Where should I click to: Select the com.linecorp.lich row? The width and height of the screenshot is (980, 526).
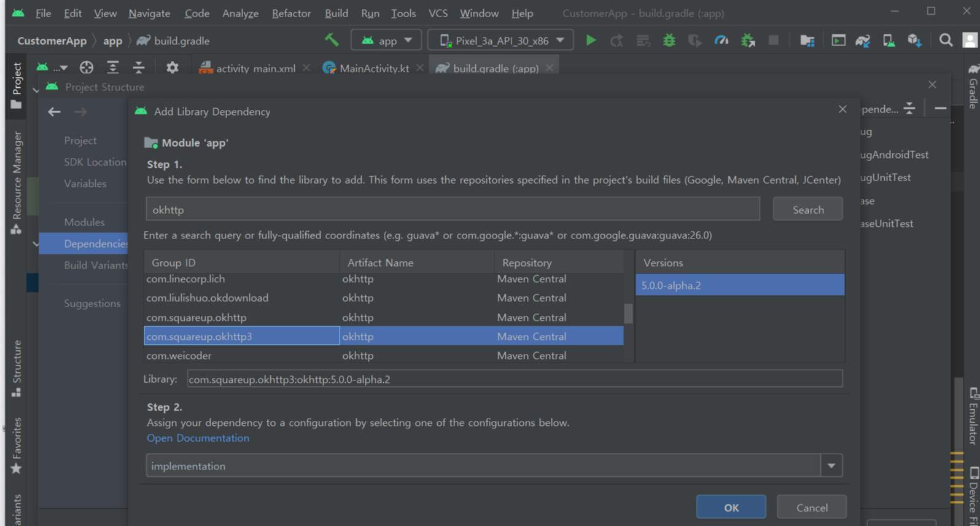click(383, 279)
